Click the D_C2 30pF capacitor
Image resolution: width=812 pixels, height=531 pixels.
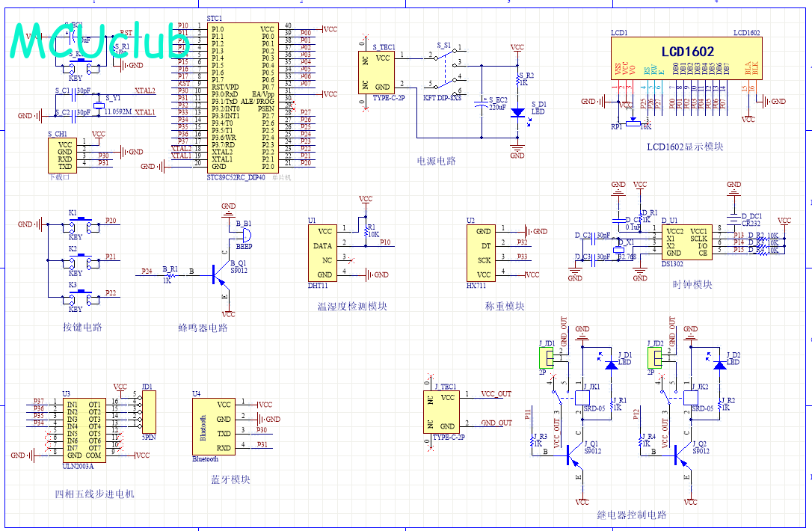tap(594, 240)
